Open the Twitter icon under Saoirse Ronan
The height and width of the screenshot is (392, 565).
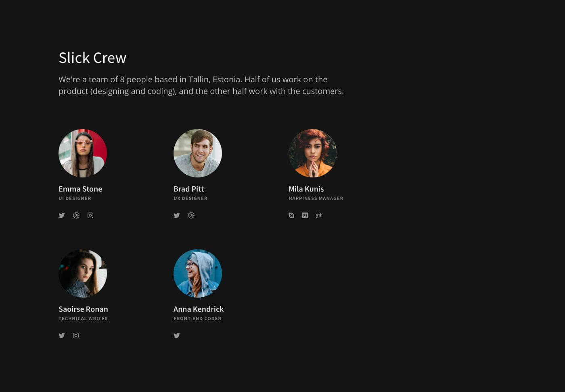tap(62, 336)
